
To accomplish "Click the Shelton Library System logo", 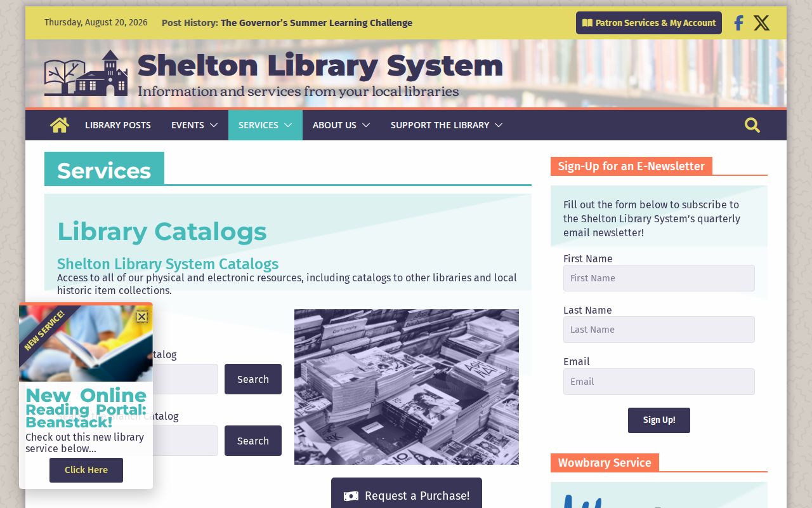I will [86, 73].
